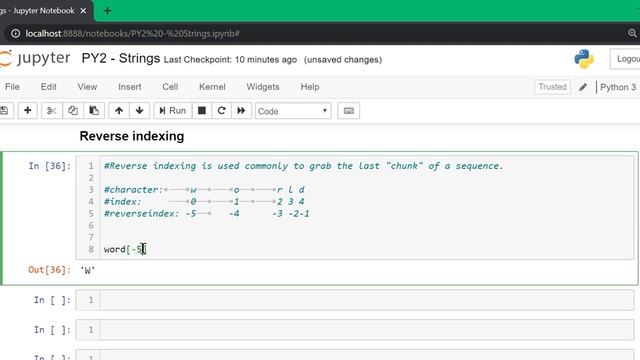Screen dimensions: 640x360
Task: Open the Edit menu
Action: click(49, 87)
